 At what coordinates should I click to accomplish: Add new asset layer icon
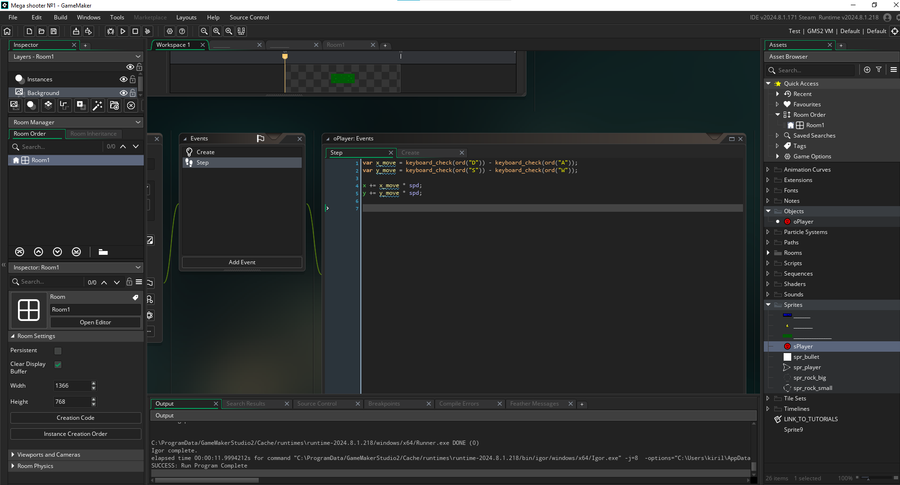(x=81, y=105)
